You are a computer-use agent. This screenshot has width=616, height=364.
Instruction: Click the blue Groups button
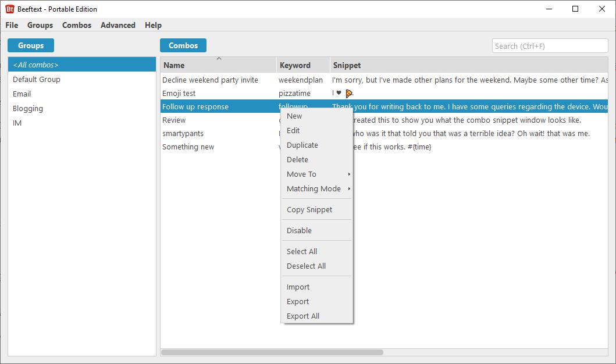coord(30,45)
